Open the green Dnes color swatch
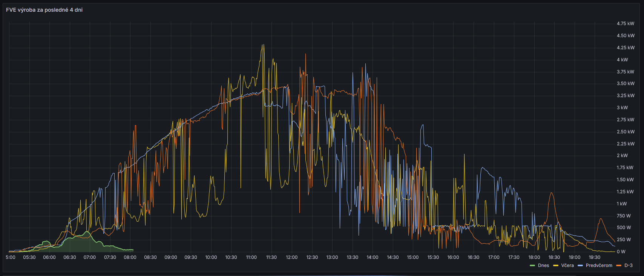Screen dimensions: 644x276 (x=532, y=265)
